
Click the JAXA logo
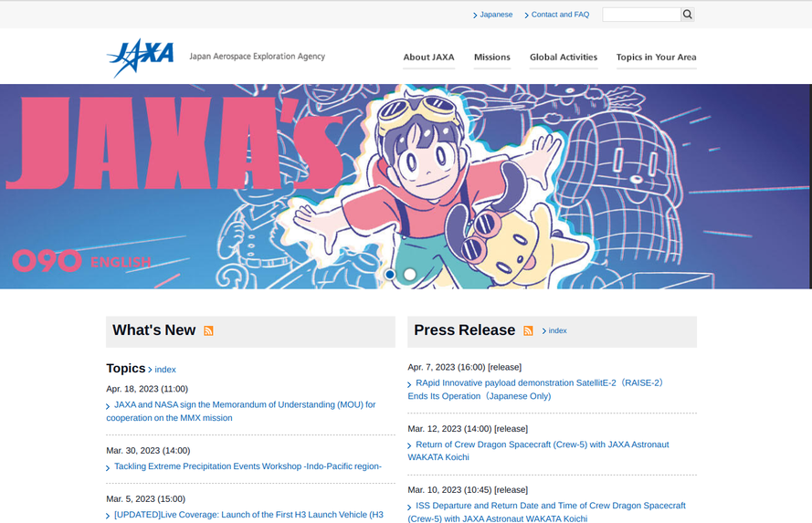(x=141, y=58)
